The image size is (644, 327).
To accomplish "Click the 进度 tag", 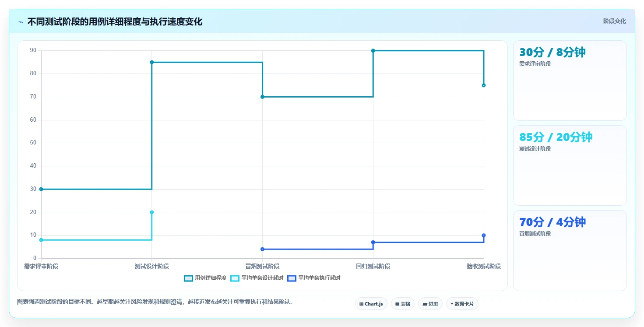I will (430, 304).
